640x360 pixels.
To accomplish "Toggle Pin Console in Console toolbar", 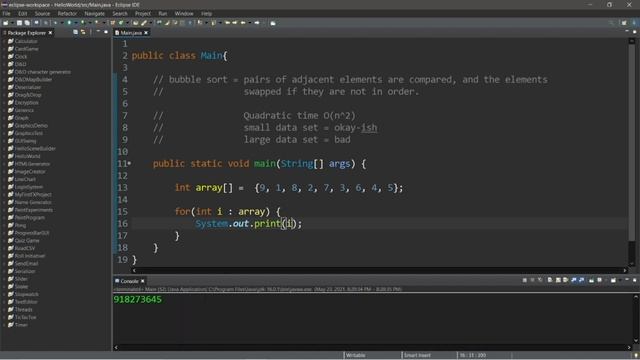I will pos(591,280).
